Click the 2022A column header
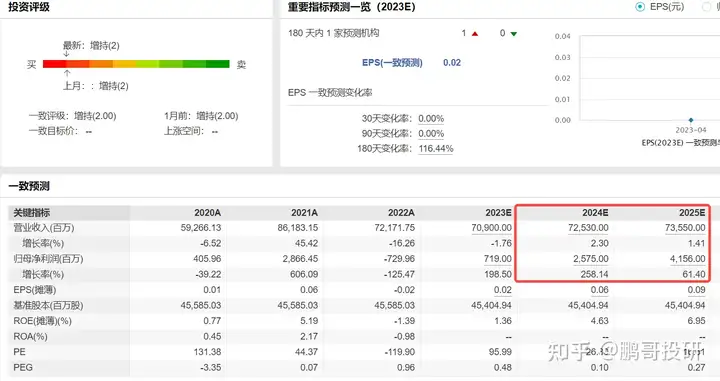The width and height of the screenshot is (720, 381). [401, 213]
